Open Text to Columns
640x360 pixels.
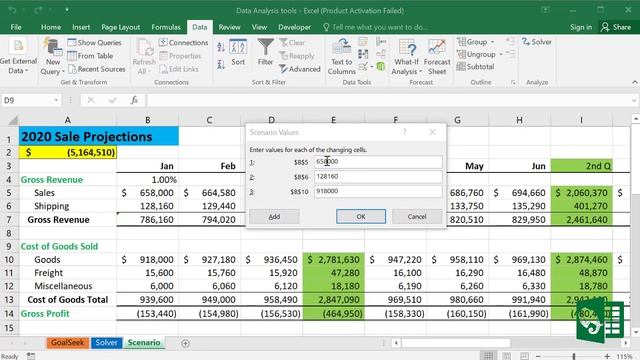pyautogui.click(x=342, y=57)
